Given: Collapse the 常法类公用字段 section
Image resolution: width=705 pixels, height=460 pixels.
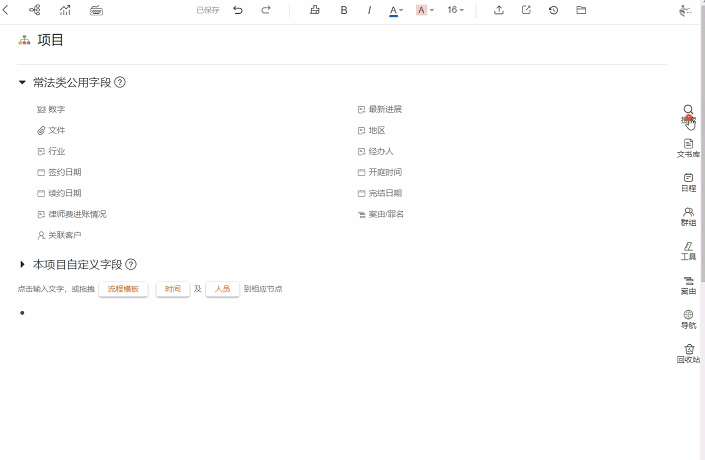Looking at the screenshot, I should click(22, 82).
